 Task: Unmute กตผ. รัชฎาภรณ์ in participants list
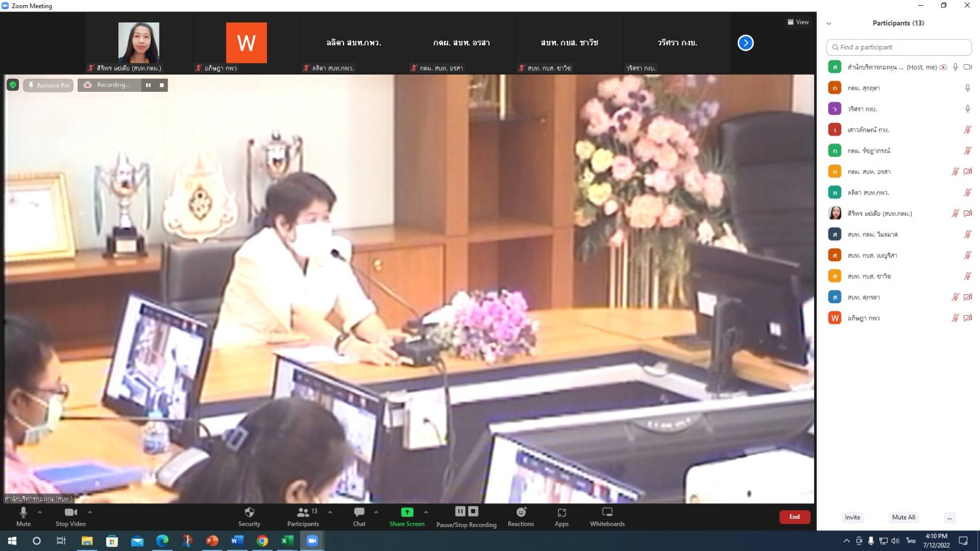967,150
